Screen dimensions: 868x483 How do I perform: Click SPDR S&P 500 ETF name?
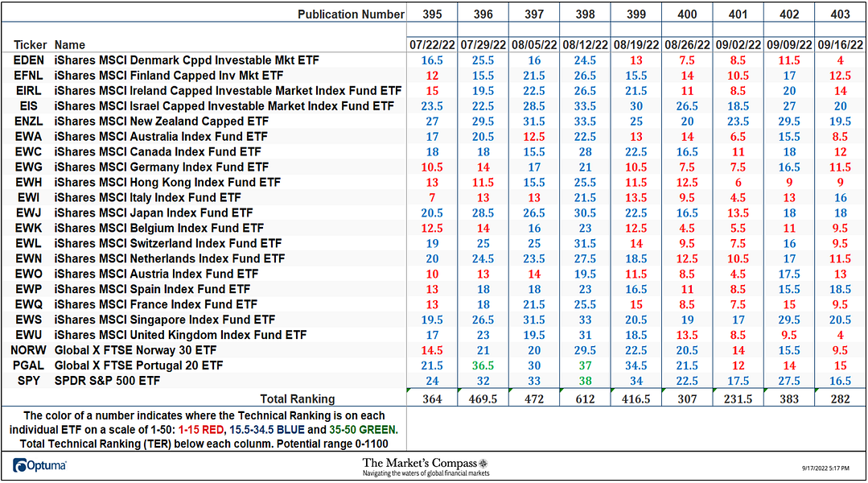click(107, 381)
